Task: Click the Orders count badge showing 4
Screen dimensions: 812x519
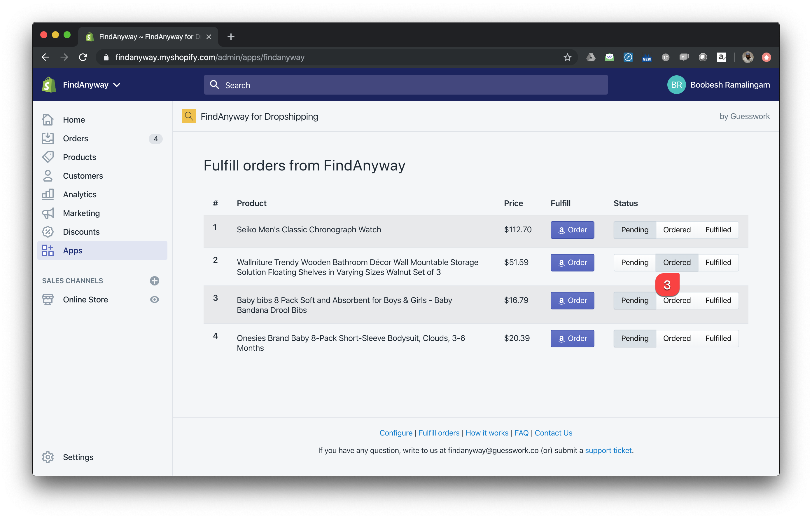Action: 155,139
